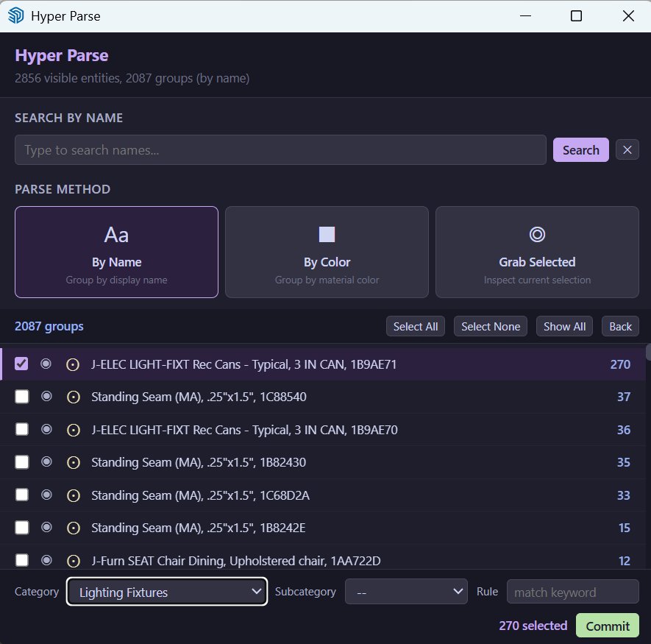This screenshot has width=651, height=644.
Task: Click the gray focus circle on the 1C68D2A row
Action: tap(46, 495)
